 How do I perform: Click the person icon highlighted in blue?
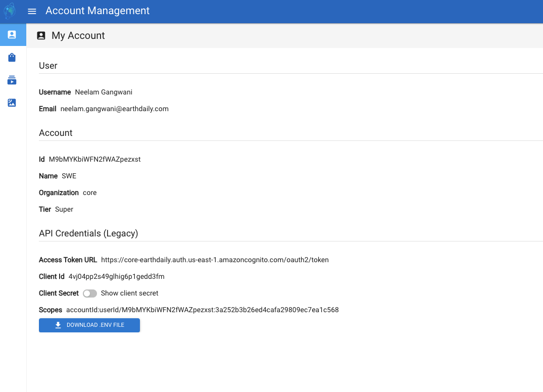(x=12, y=35)
